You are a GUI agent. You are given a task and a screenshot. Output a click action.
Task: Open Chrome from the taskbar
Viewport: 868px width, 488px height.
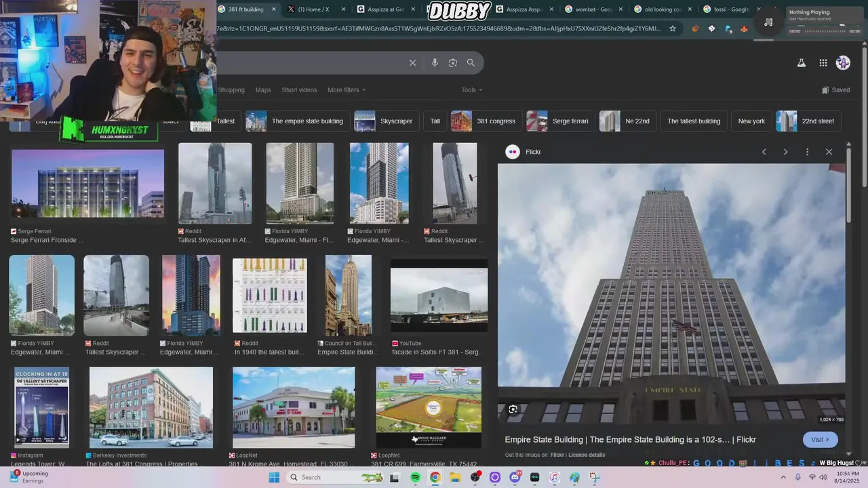(x=435, y=478)
